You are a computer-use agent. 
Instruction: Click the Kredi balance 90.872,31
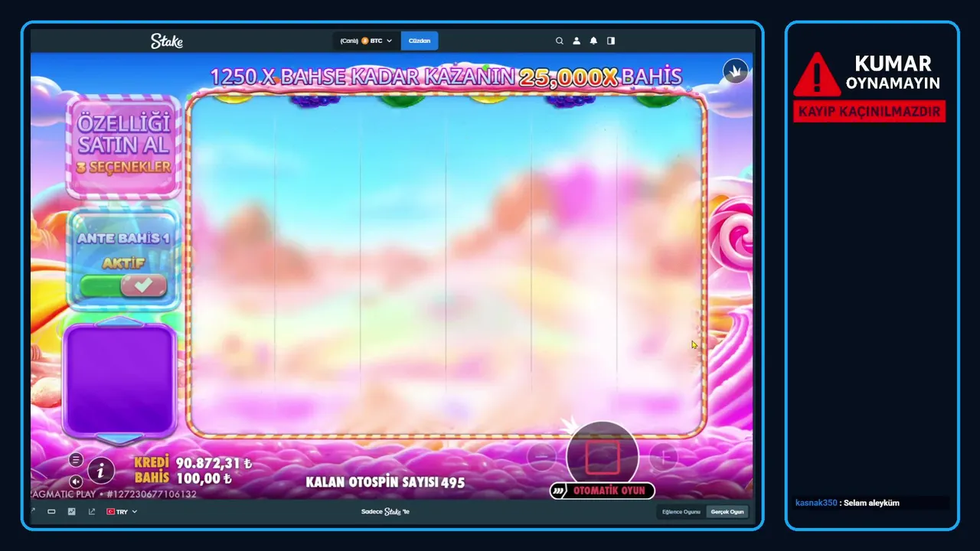point(214,464)
